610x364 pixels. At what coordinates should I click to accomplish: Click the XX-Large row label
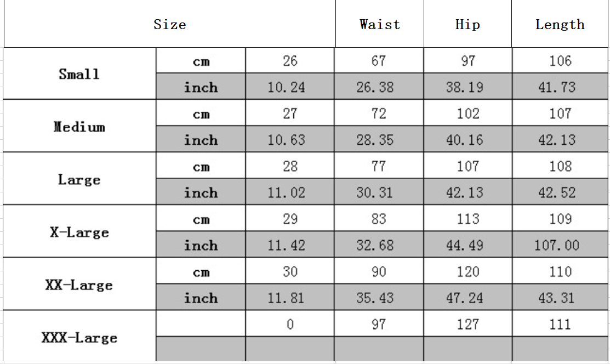[x=79, y=284]
